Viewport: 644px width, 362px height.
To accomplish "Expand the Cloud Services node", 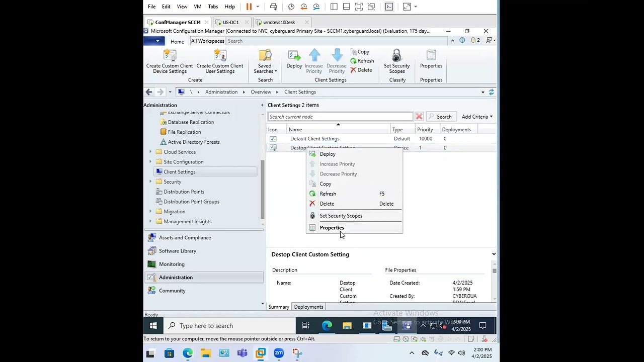I will click(150, 152).
